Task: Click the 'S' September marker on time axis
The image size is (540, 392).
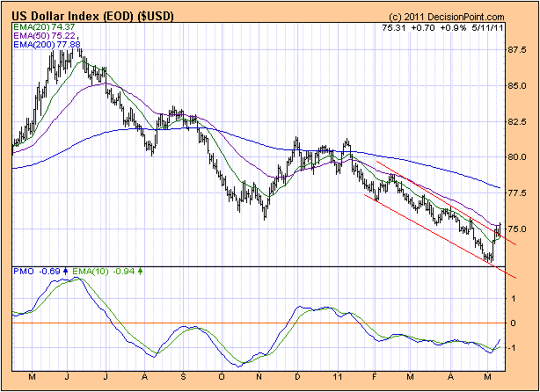Action: click(x=184, y=378)
